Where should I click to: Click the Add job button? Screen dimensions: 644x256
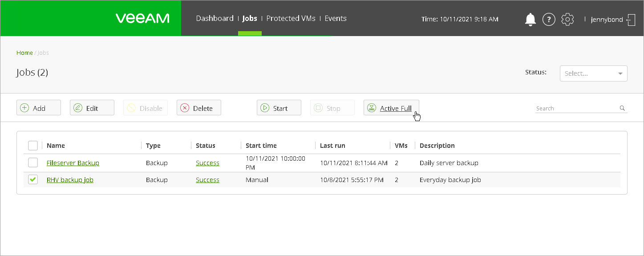[x=39, y=108]
